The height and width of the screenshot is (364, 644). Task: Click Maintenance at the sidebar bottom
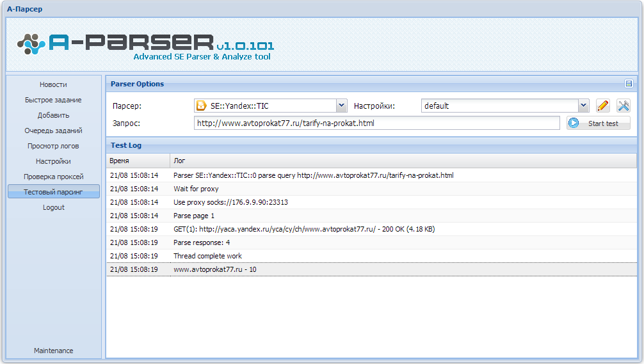[53, 351]
